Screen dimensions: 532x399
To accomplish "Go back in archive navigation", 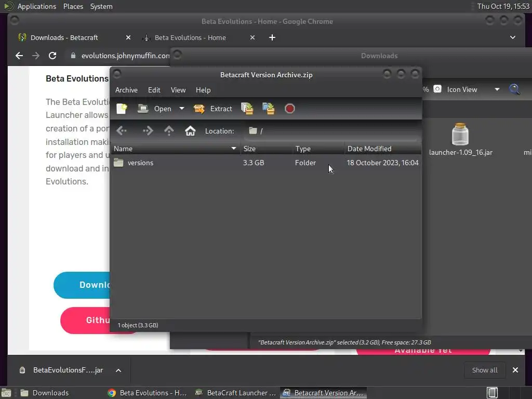I will coord(122,130).
